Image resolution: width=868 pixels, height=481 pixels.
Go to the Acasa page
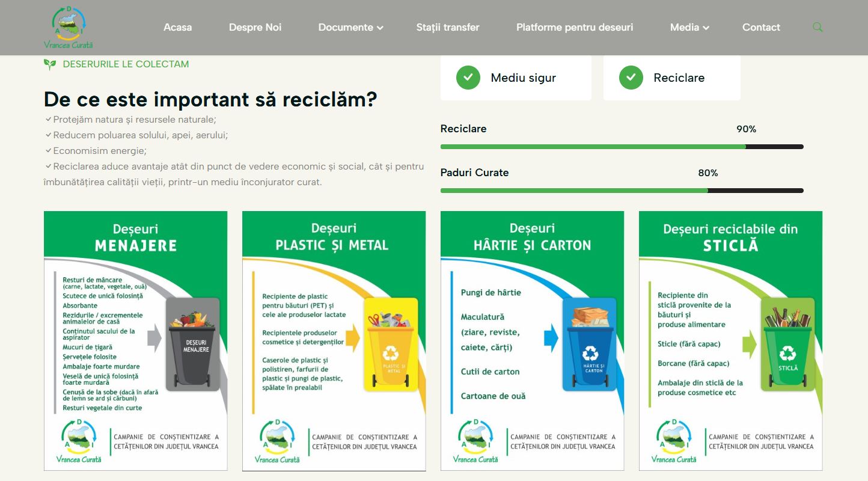tap(177, 28)
